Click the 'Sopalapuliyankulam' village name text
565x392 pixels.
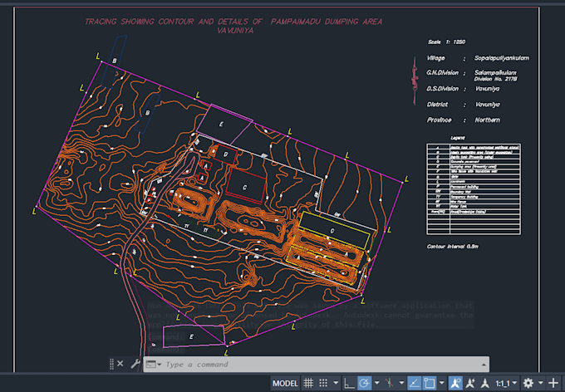(x=502, y=58)
